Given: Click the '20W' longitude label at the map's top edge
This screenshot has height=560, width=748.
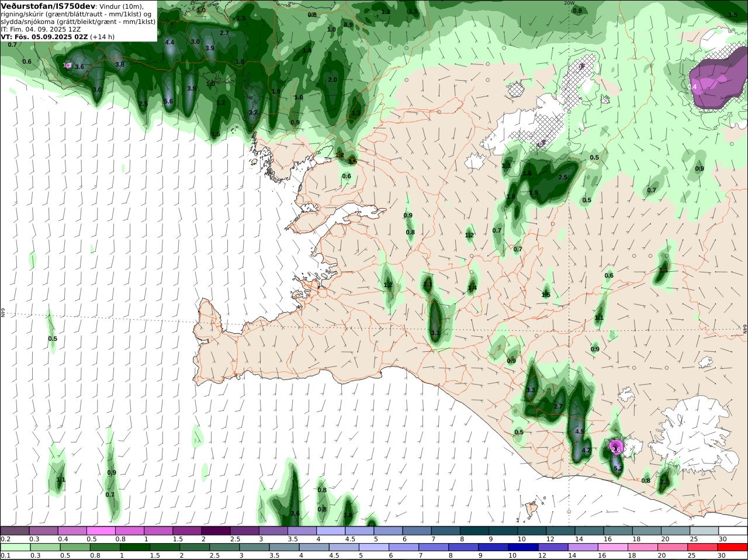Looking at the screenshot, I should click(570, 3).
